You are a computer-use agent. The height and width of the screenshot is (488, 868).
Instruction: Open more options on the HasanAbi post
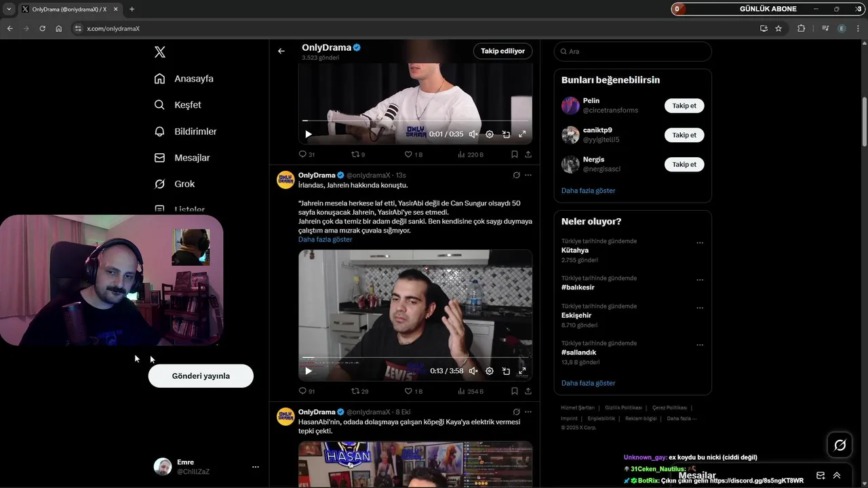pos(528,411)
